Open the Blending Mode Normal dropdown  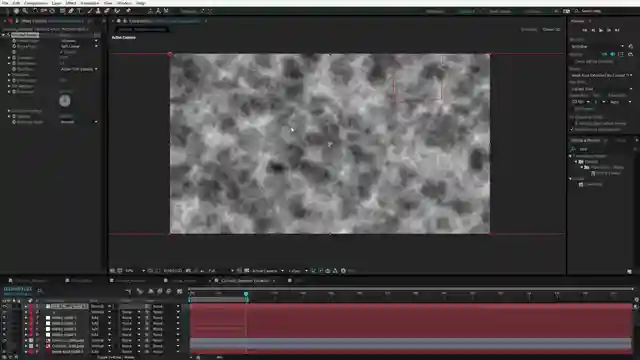click(79, 122)
